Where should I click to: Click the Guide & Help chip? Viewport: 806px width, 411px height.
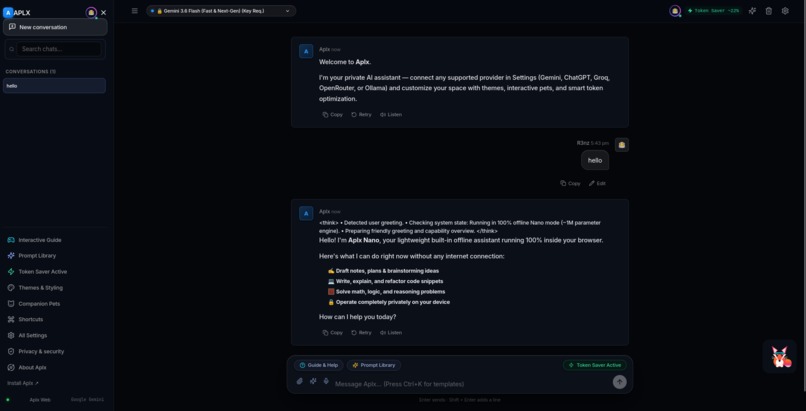(318, 365)
